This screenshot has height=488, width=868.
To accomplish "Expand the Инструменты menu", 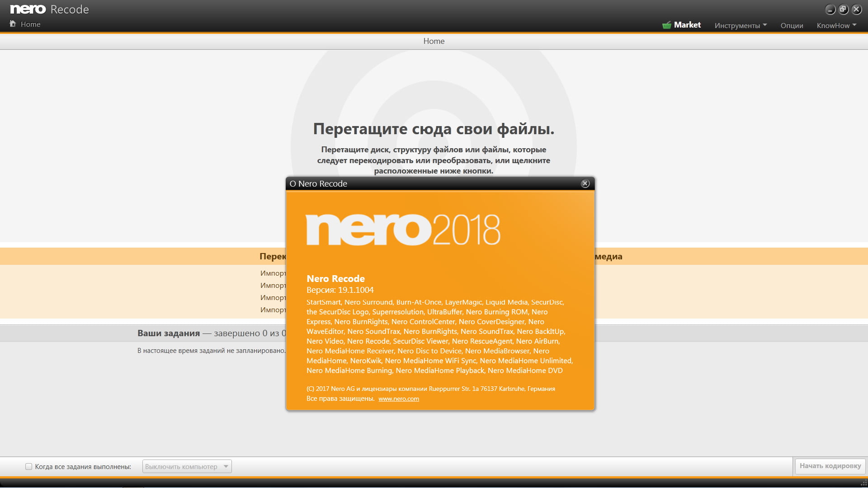I will point(740,25).
